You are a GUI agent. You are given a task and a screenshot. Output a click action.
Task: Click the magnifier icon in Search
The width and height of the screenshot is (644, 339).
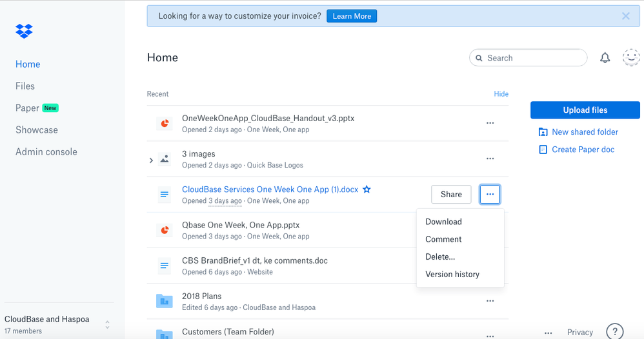479,58
